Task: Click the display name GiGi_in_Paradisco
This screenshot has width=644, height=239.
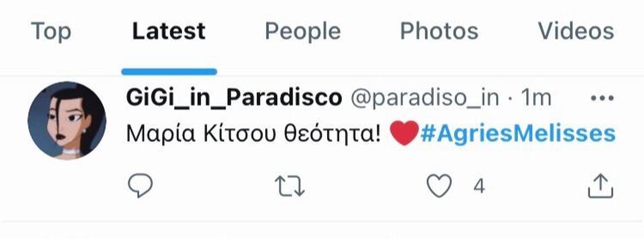Action: pyautogui.click(x=234, y=98)
